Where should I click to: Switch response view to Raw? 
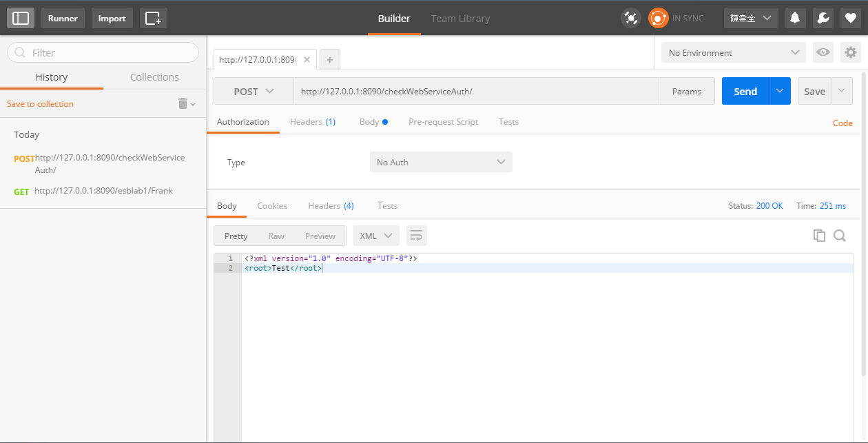click(x=276, y=236)
